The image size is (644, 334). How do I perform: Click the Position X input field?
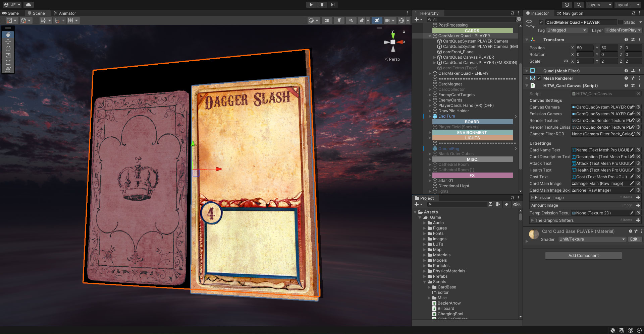click(x=584, y=48)
